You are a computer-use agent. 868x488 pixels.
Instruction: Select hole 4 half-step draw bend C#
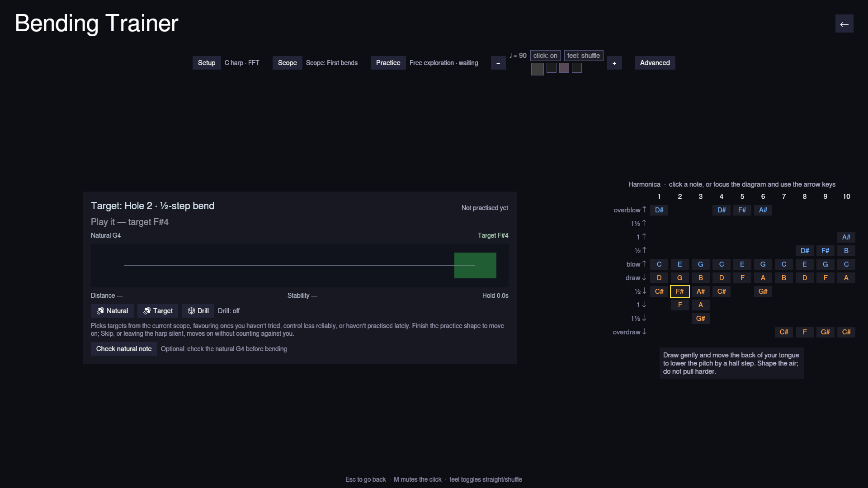[722, 291]
